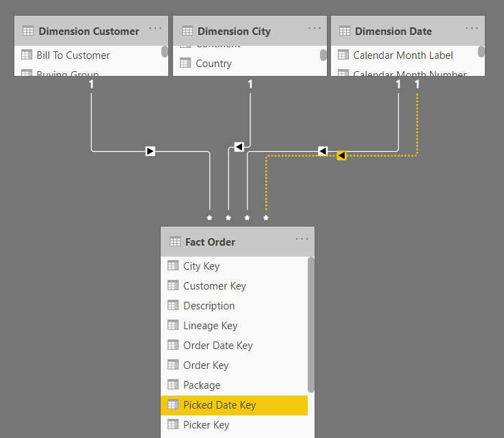504x438 pixels.
Task: Select the Calendar Month Label field
Action: pos(403,55)
